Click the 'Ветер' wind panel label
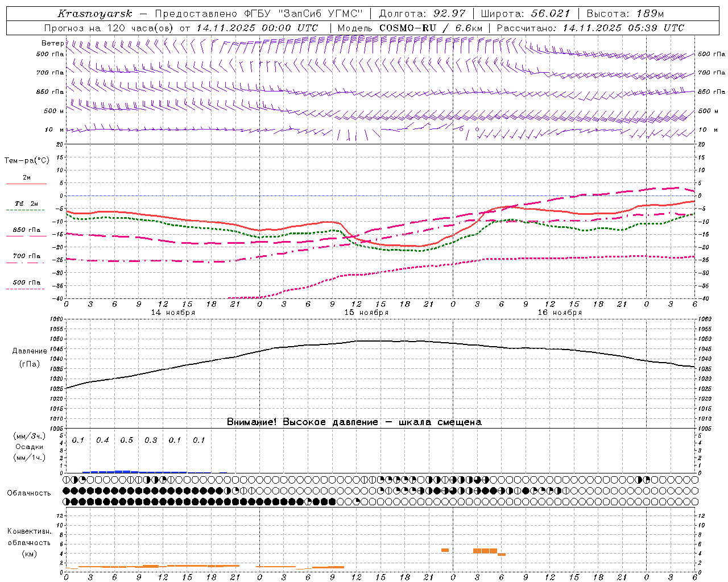 [x=53, y=43]
